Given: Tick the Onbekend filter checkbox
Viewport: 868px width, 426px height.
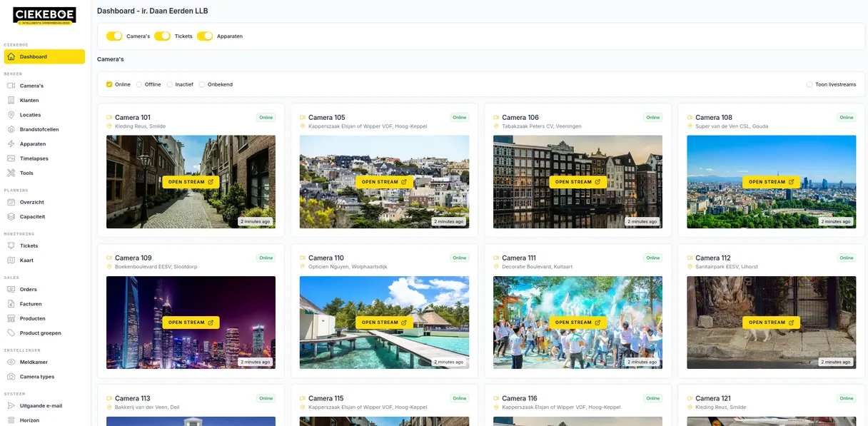Looking at the screenshot, I should click(202, 84).
